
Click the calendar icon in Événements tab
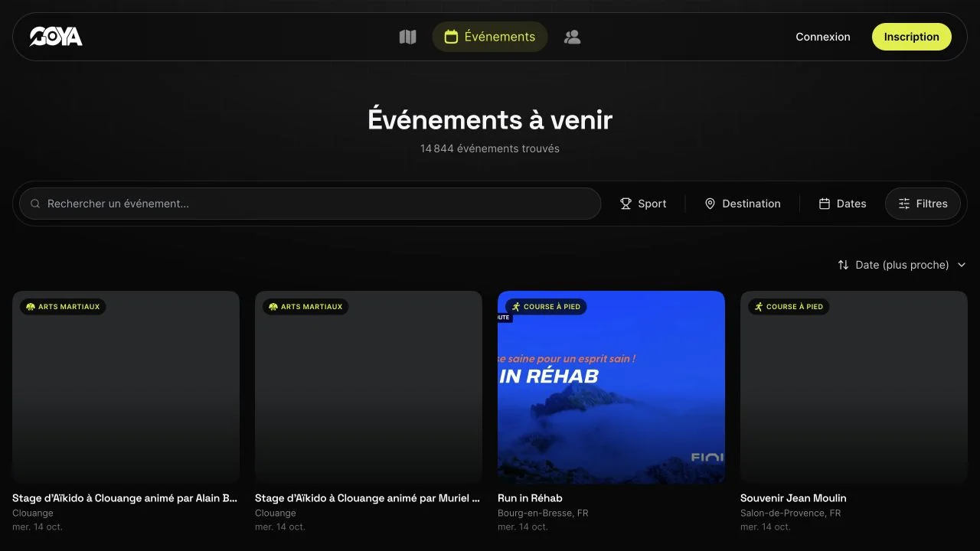tap(451, 37)
